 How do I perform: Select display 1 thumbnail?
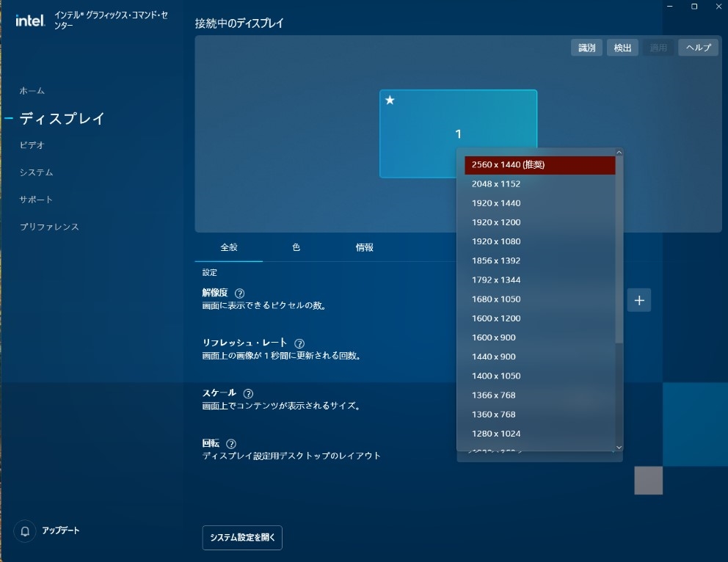click(x=458, y=134)
